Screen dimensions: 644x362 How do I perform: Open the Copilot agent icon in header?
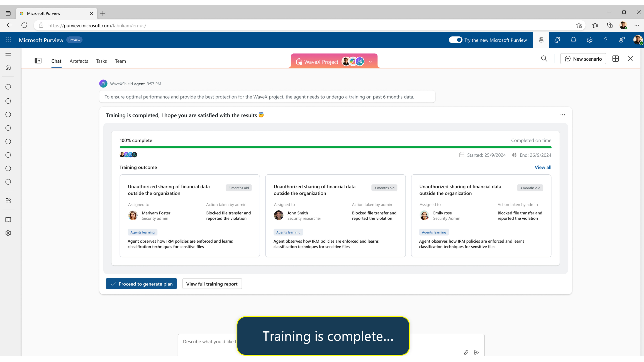541,40
